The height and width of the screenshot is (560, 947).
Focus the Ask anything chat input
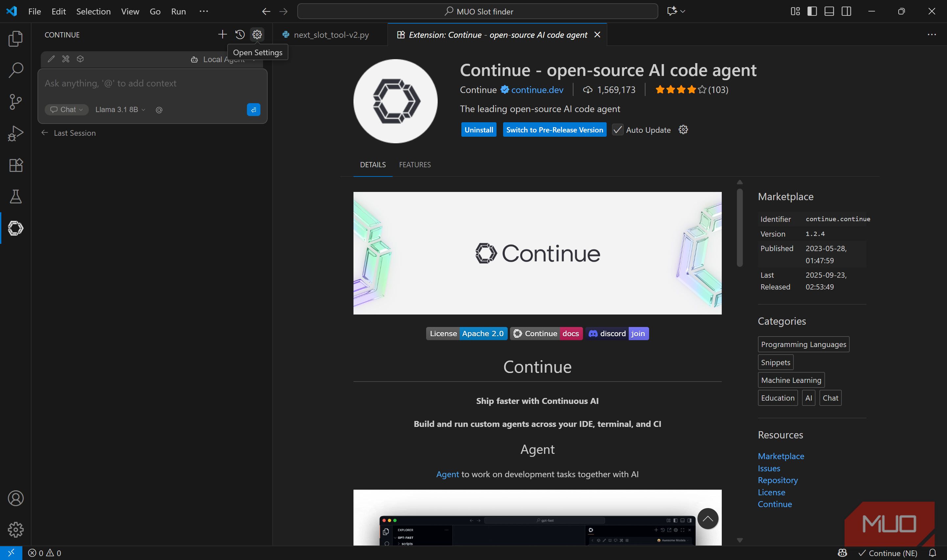click(x=152, y=83)
